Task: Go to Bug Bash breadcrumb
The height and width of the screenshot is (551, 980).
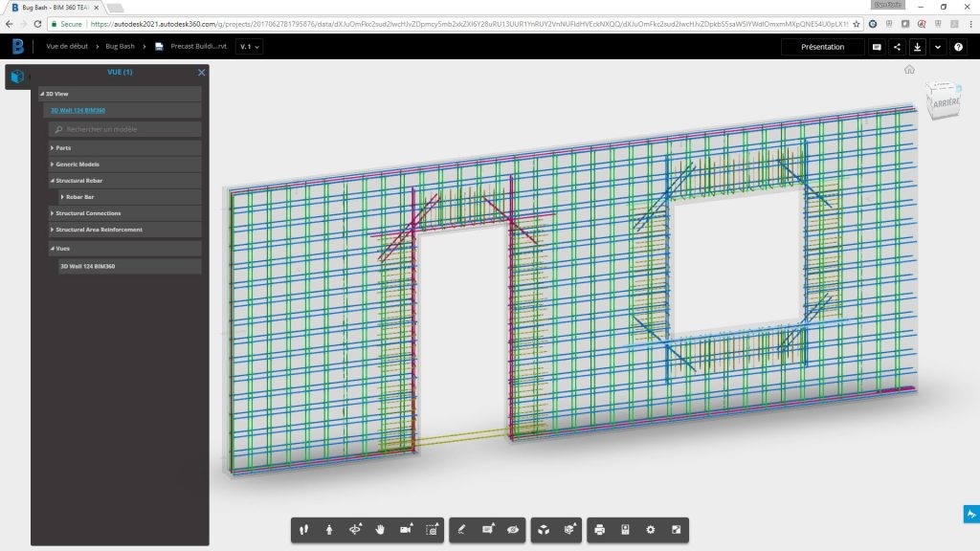Action: point(120,46)
